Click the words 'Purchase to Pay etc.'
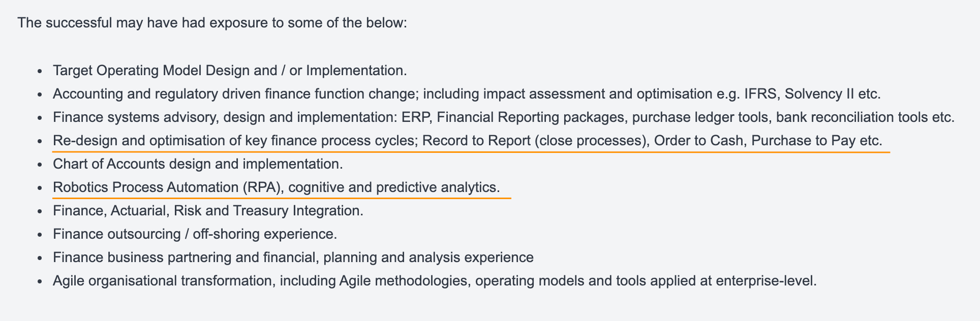 pyautogui.click(x=817, y=140)
